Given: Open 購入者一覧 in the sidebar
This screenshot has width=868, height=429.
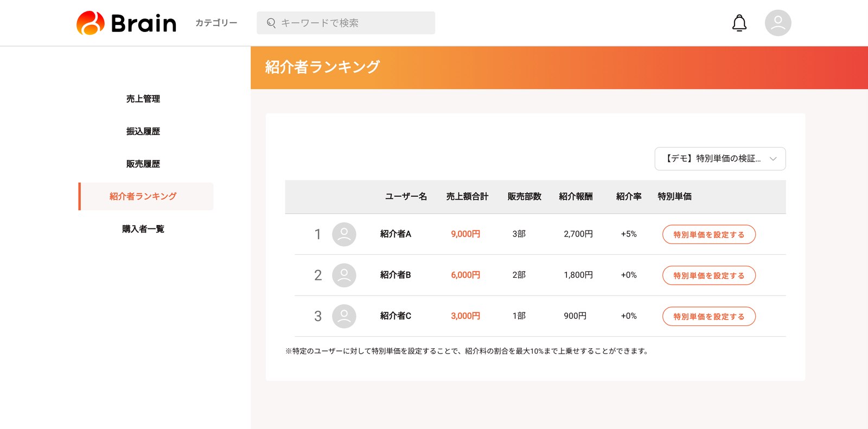Looking at the screenshot, I should tap(143, 229).
